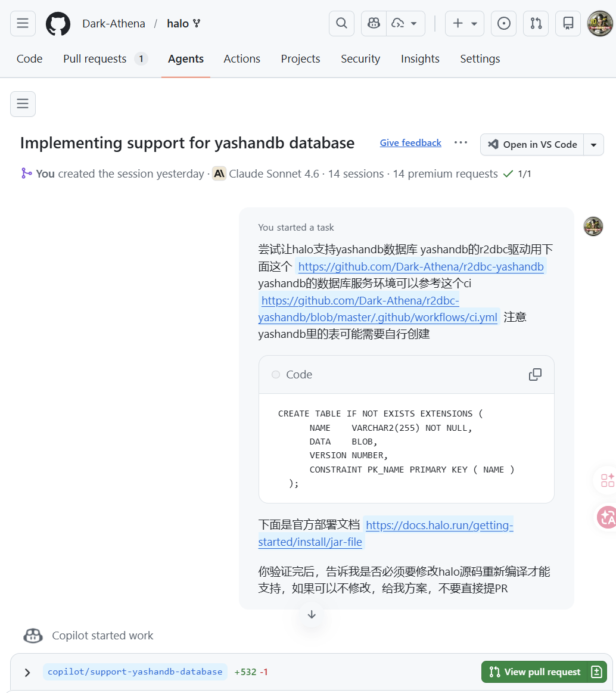
Task: Switch to the Actions tab
Action: 242,59
